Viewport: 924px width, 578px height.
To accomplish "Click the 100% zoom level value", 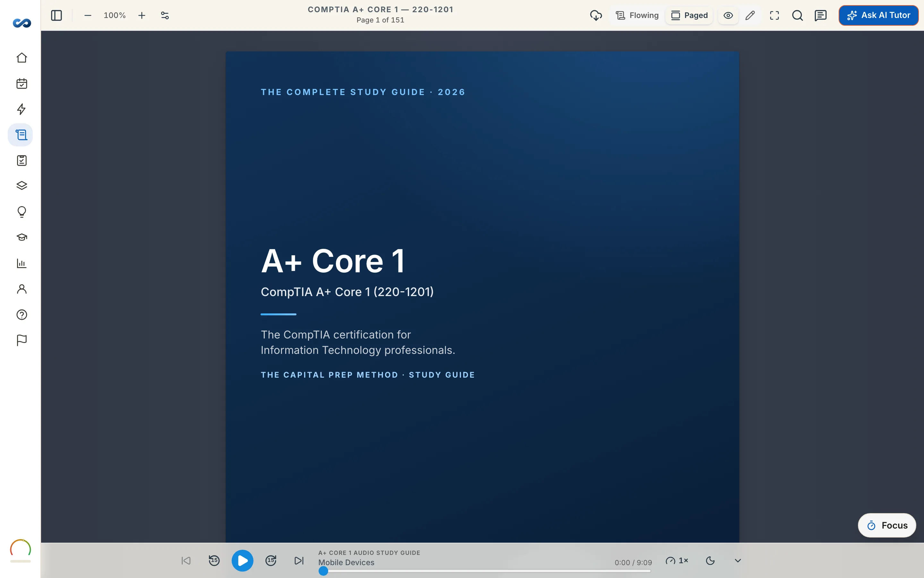I will [x=115, y=15].
